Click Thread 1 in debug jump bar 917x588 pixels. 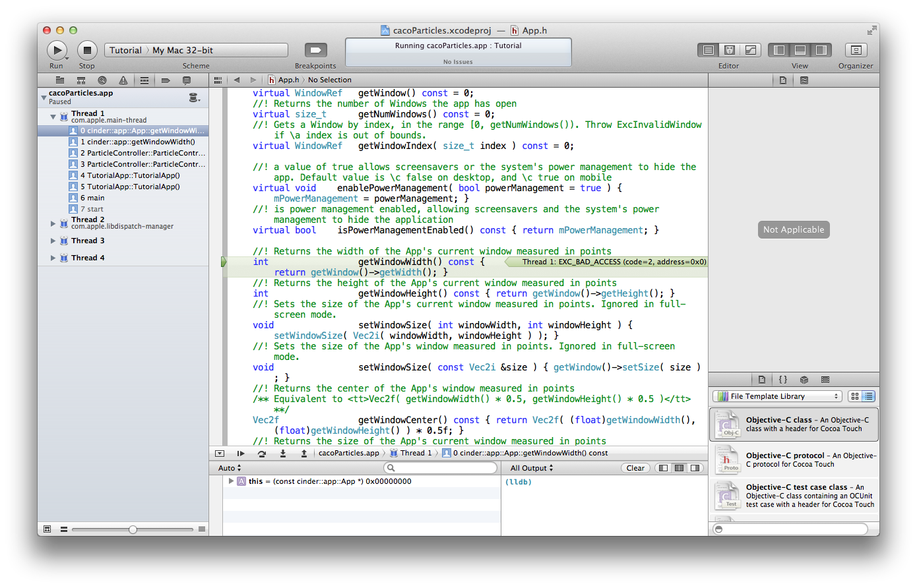coord(410,453)
